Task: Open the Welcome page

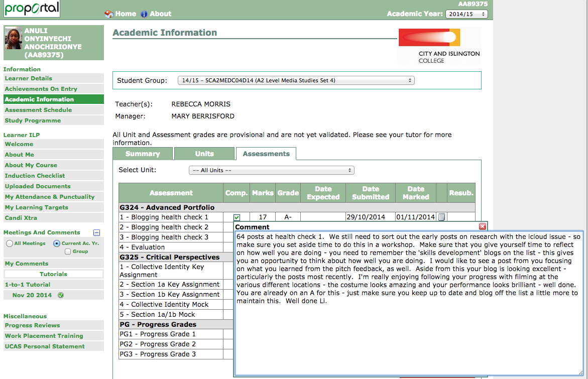Action: click(x=54, y=144)
